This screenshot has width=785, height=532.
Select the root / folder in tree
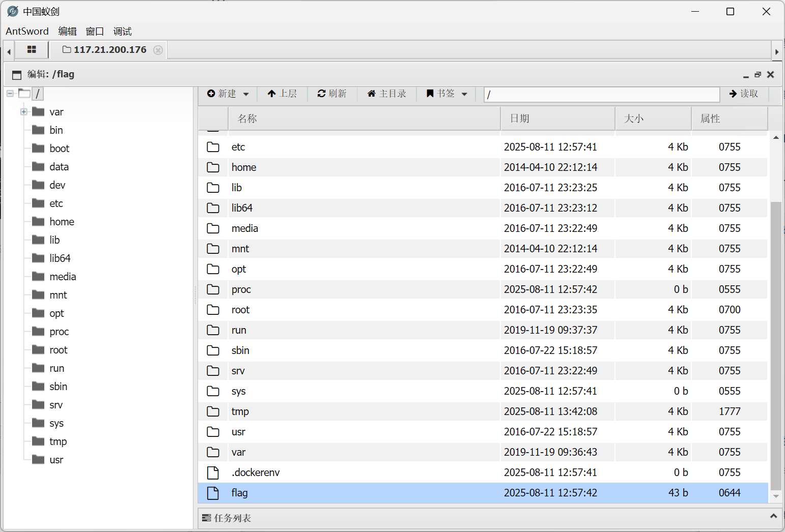(x=37, y=94)
